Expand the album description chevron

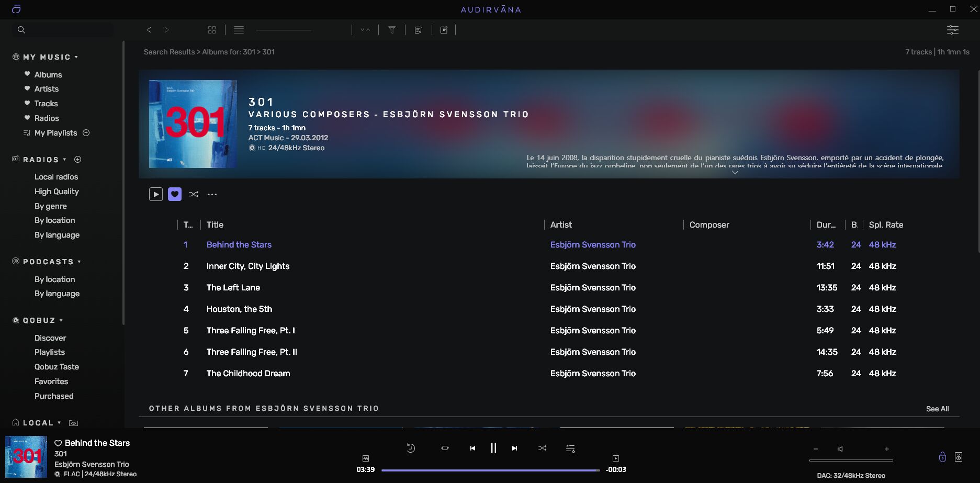pos(735,172)
